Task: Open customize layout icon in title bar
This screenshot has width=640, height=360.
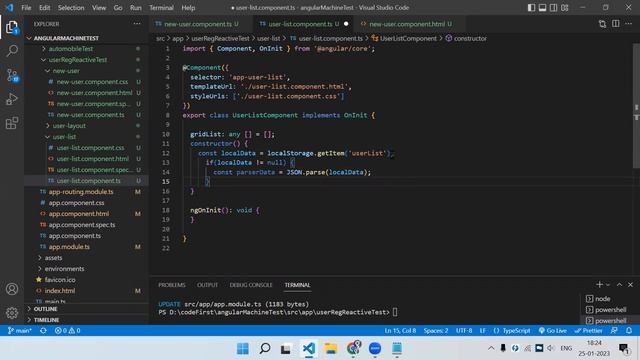Action: click(565, 8)
